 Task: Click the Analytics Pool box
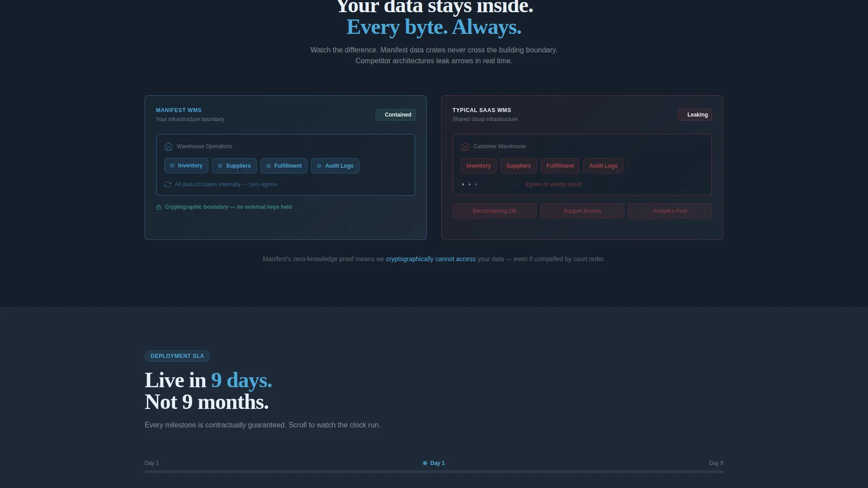pyautogui.click(x=670, y=211)
